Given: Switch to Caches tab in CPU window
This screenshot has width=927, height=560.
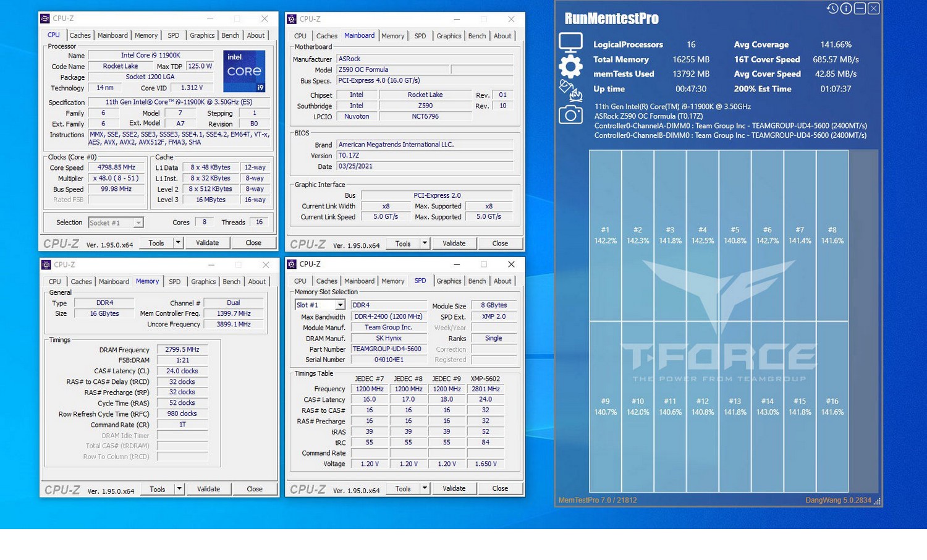Looking at the screenshot, I should [80, 35].
